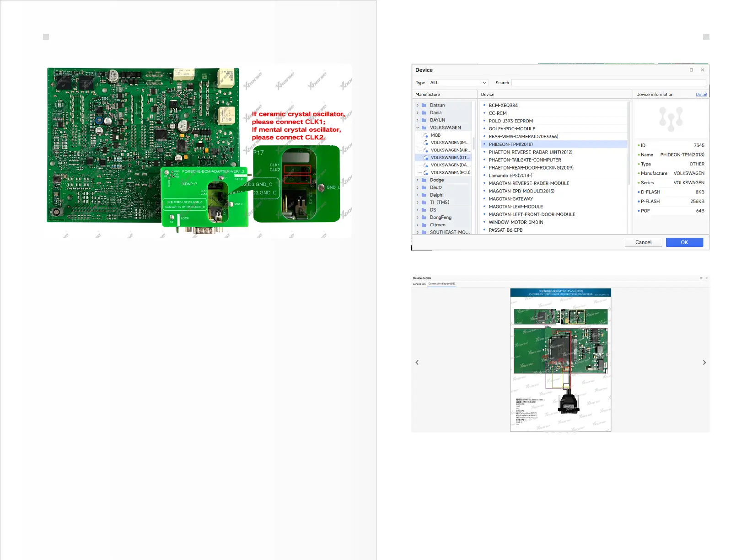Select PHIDEON-TPM(2018) device row
The height and width of the screenshot is (560, 752).
554,144
